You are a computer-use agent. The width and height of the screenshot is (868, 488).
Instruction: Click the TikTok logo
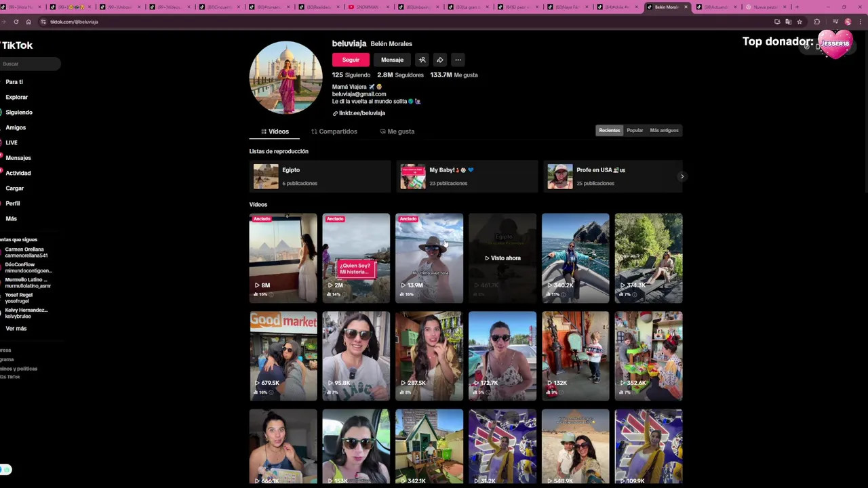point(16,45)
